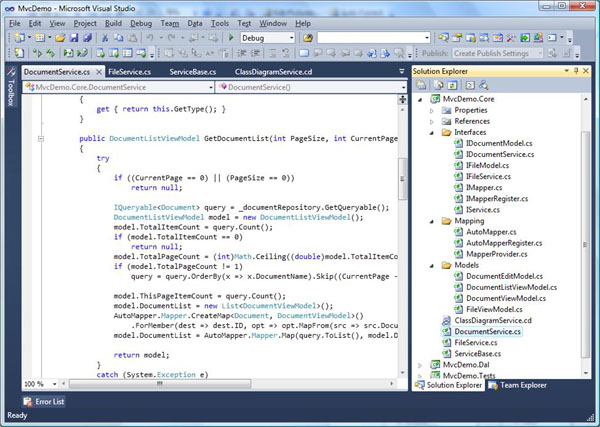This screenshot has height=427, width=600.
Task: Collapse the MvcDemo.Core project node
Action: coord(420,99)
